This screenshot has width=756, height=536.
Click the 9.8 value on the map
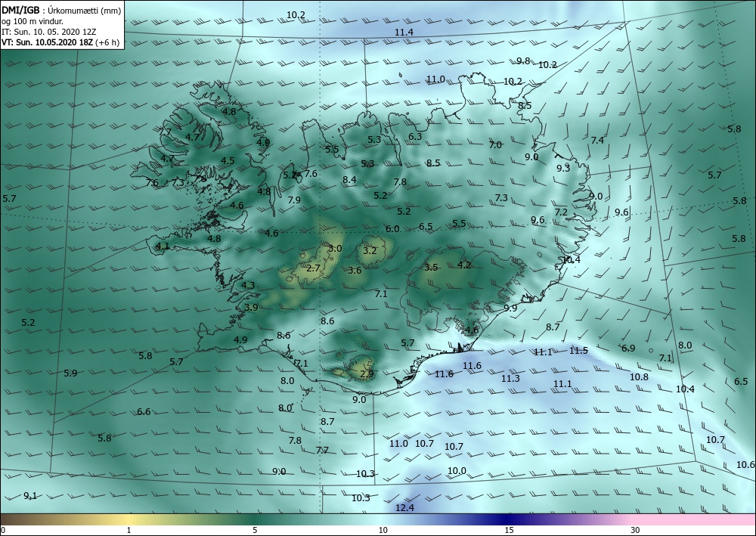click(x=523, y=60)
